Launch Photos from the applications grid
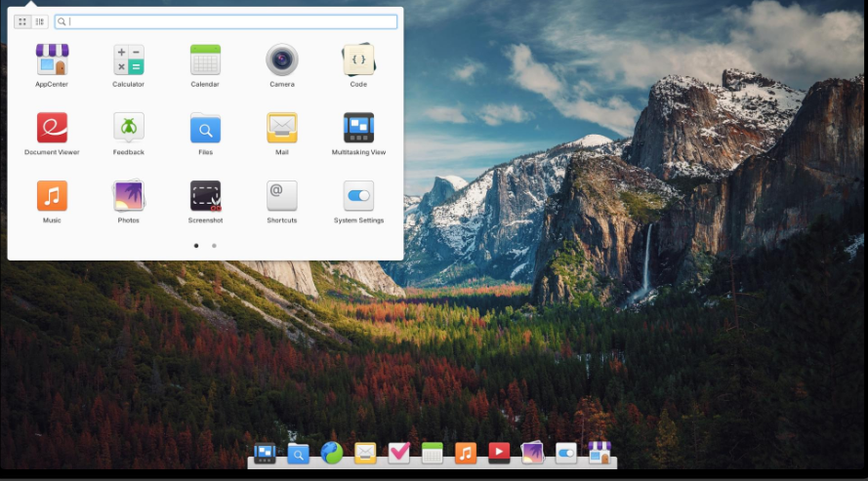This screenshot has width=868, height=481. [128, 196]
